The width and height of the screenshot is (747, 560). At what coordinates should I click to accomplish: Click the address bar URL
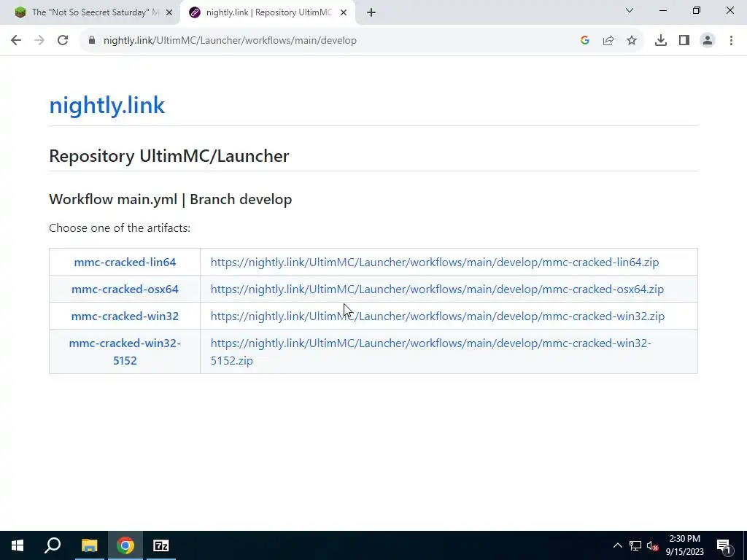pyautogui.click(x=230, y=41)
